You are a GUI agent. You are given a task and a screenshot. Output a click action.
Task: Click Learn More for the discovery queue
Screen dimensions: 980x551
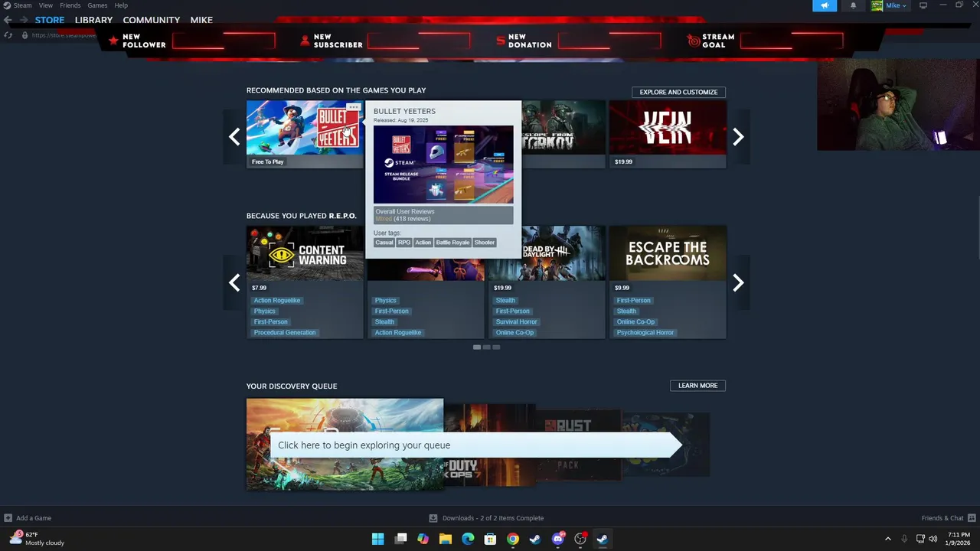click(697, 386)
